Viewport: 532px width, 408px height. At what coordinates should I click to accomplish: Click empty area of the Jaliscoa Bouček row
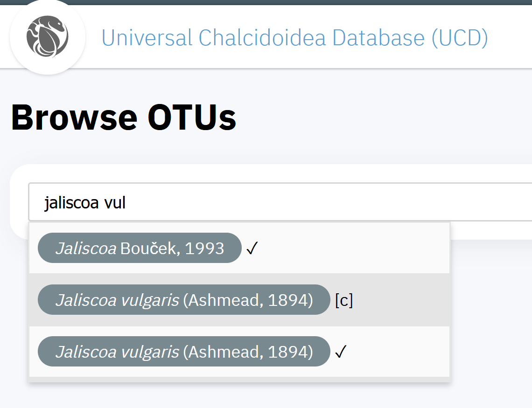(x=353, y=248)
